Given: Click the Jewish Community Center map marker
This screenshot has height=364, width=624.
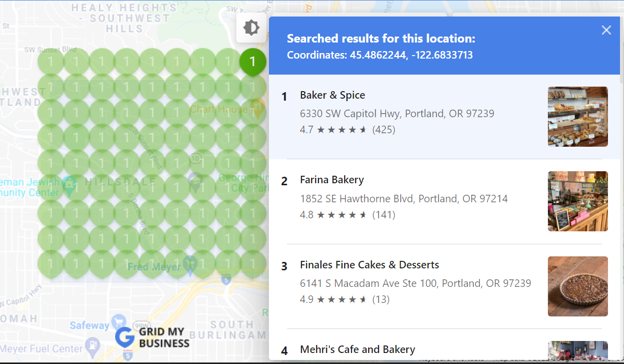Looking at the screenshot, I should tap(69, 183).
